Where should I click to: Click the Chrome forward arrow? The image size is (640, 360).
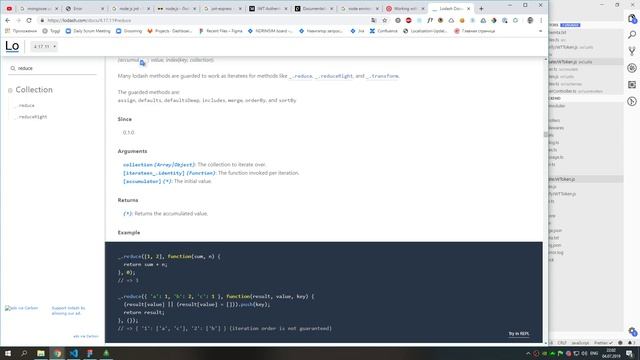click(18, 20)
